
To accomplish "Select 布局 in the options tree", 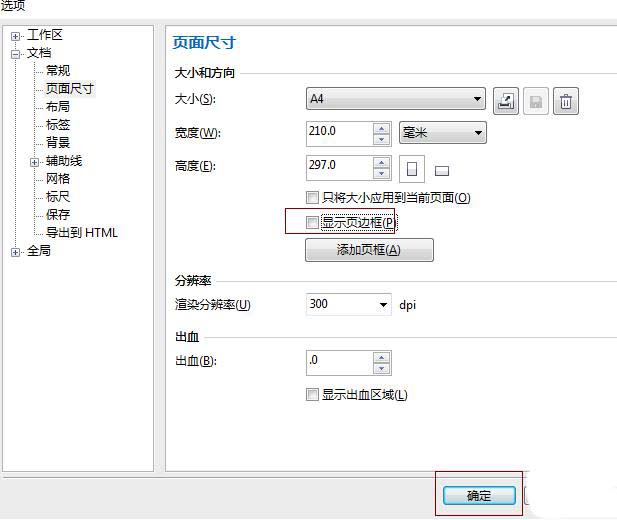I will click(58, 107).
